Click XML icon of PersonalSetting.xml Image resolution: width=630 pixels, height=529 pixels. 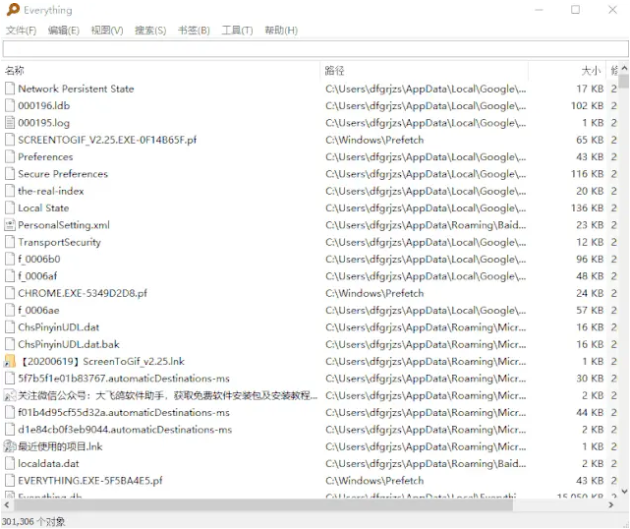[x=10, y=225]
